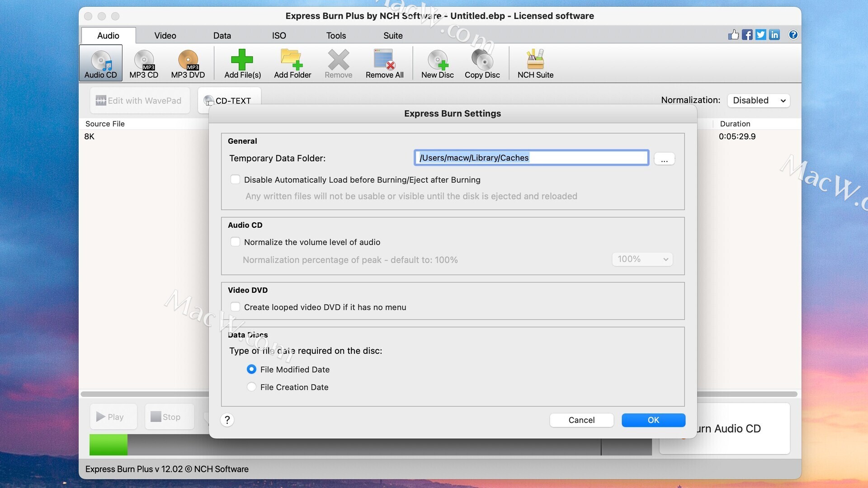
Task: Check Create looped video DVD option
Action: coord(235,307)
